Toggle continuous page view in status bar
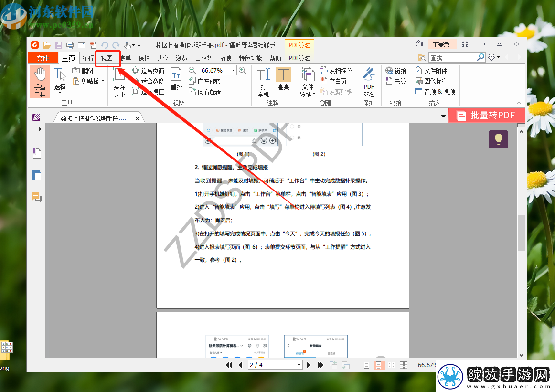The image size is (555, 392). tap(378, 365)
